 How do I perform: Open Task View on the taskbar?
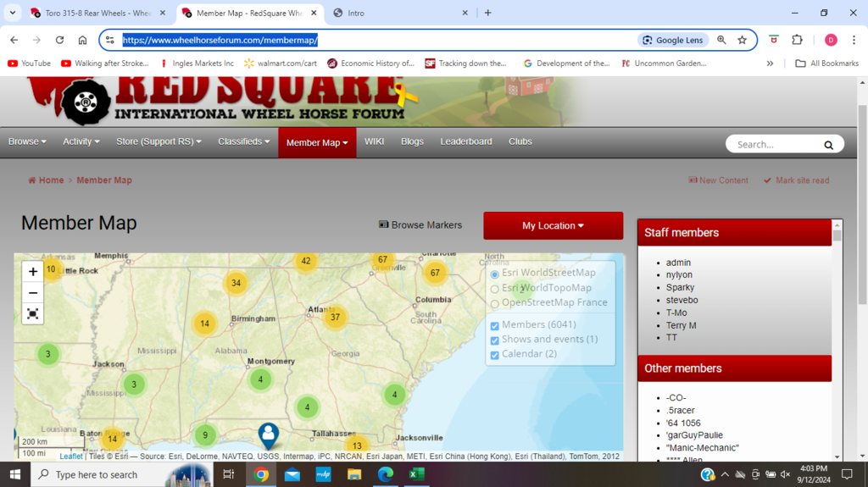228,474
